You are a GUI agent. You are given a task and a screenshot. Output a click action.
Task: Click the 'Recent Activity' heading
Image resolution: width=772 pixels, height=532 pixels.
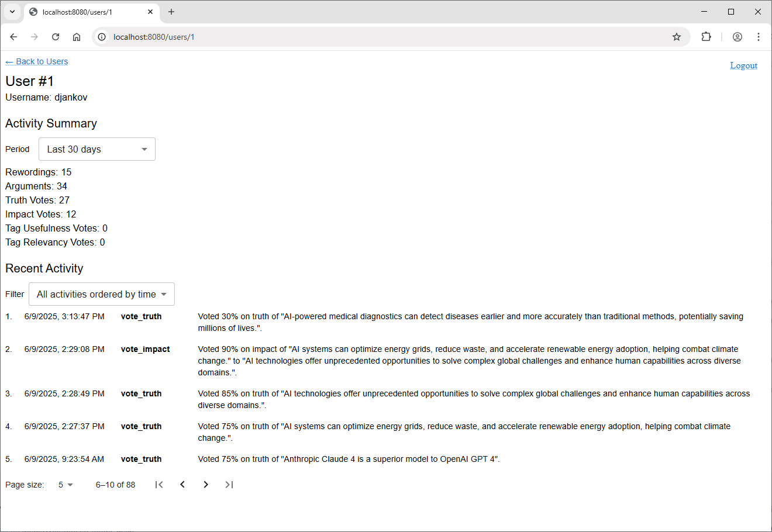coord(44,268)
